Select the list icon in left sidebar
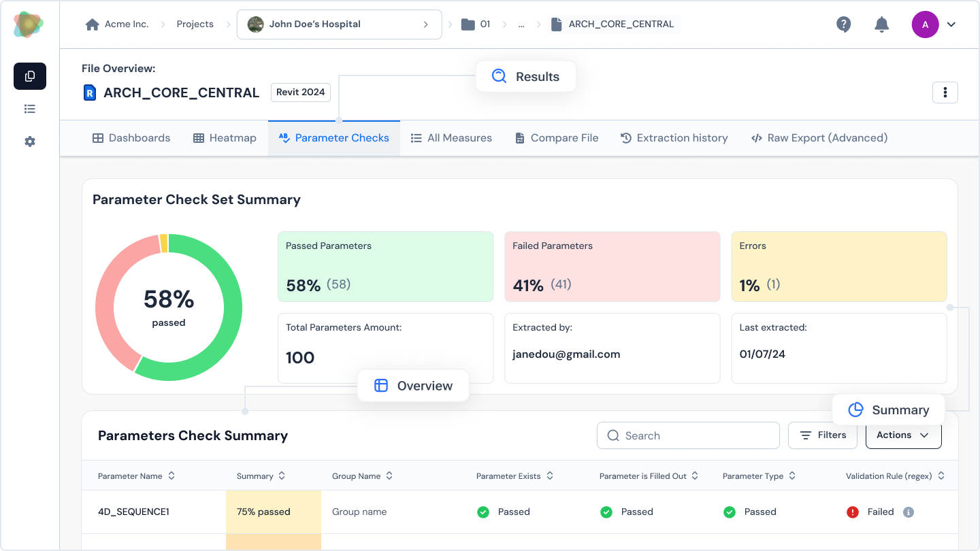Image resolution: width=980 pixels, height=551 pixels. (x=30, y=109)
